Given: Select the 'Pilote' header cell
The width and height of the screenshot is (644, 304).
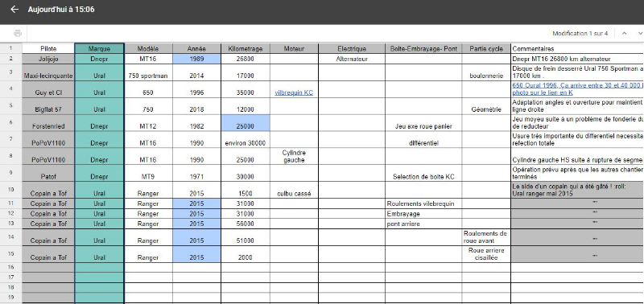Looking at the screenshot, I should coord(48,48).
